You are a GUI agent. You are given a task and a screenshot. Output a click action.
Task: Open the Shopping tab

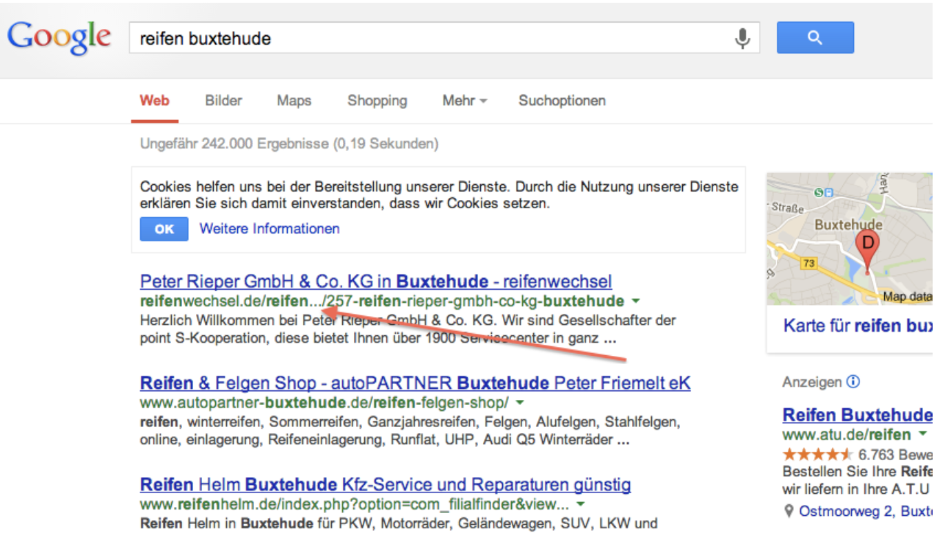tap(377, 101)
